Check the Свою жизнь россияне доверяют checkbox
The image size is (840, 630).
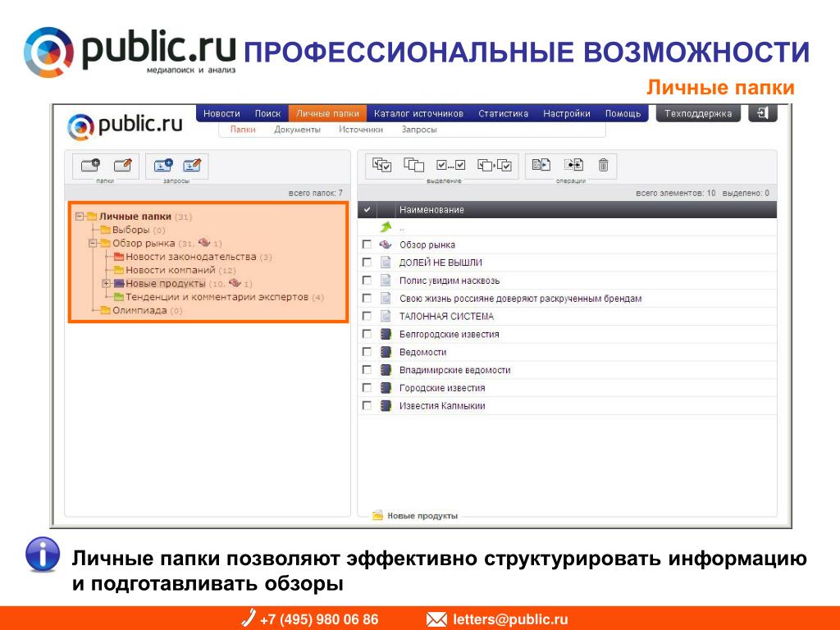[x=367, y=298]
